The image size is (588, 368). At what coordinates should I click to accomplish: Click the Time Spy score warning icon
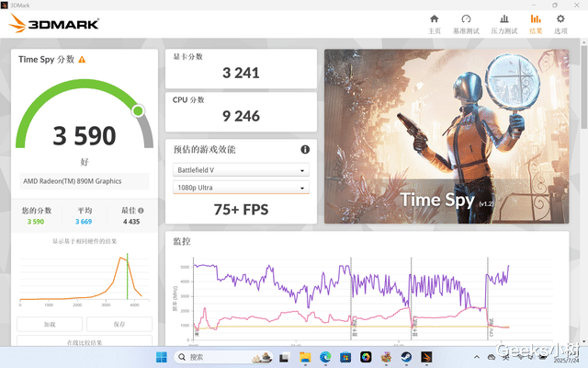click(x=82, y=59)
